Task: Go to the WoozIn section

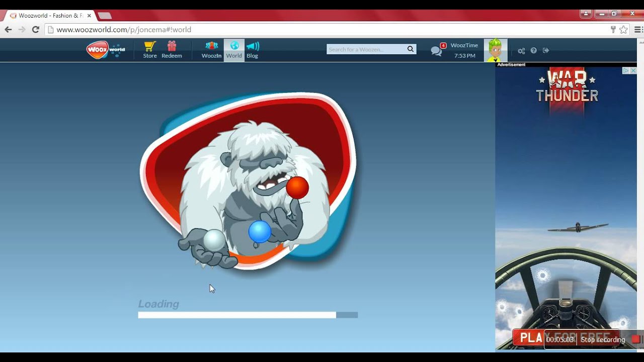Action: 211,50
